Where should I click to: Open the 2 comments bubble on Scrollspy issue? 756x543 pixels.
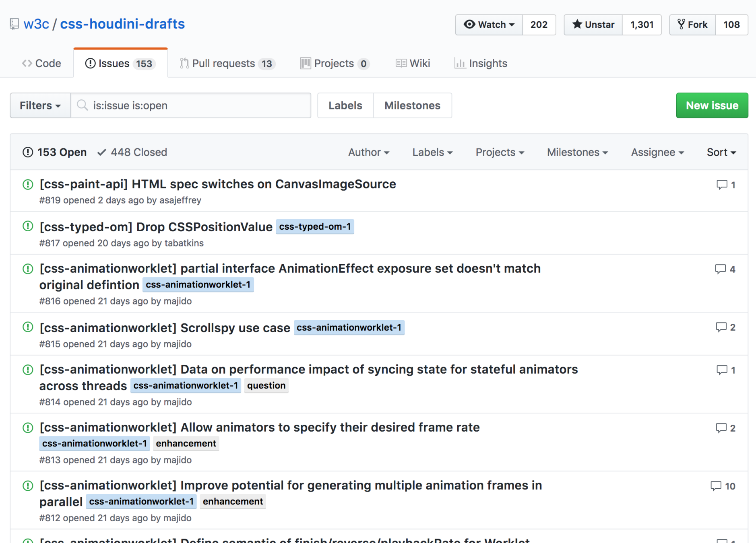click(725, 327)
